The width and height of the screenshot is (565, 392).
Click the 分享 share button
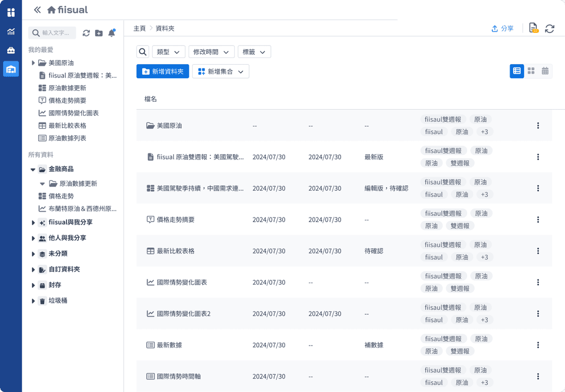point(502,29)
